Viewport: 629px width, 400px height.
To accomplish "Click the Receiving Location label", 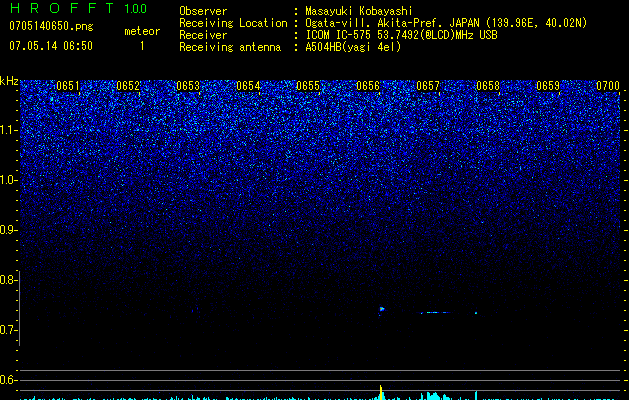I will click(x=233, y=23).
